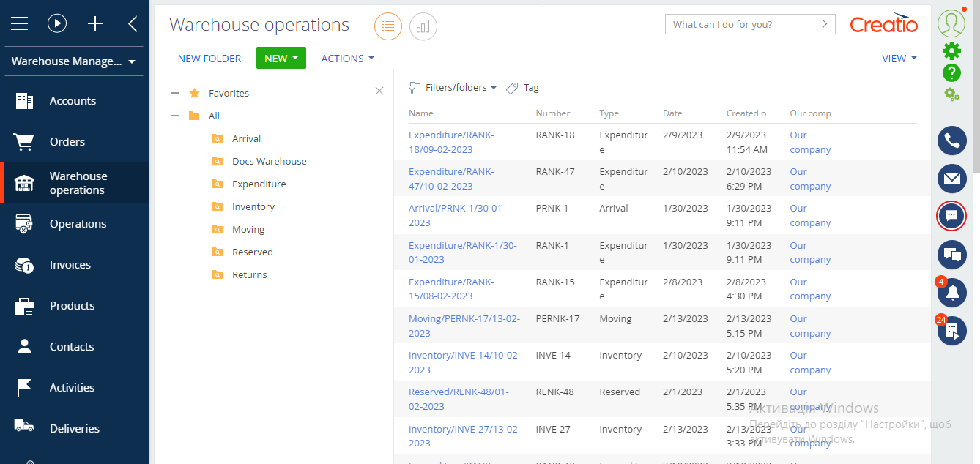Viewport: 980px width, 464px height.
Task: Collapse the left sidebar with arrow
Action: click(133, 23)
